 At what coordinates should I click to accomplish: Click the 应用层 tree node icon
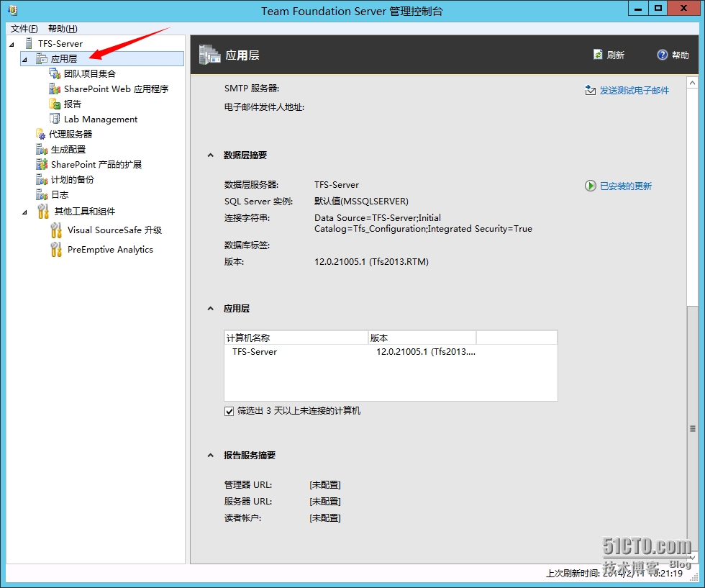pyautogui.click(x=42, y=58)
